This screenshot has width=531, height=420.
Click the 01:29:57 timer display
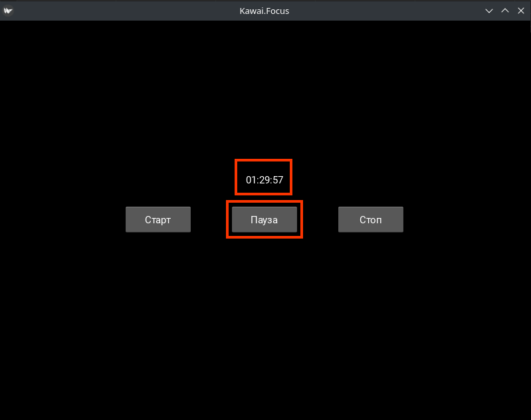[264, 180]
